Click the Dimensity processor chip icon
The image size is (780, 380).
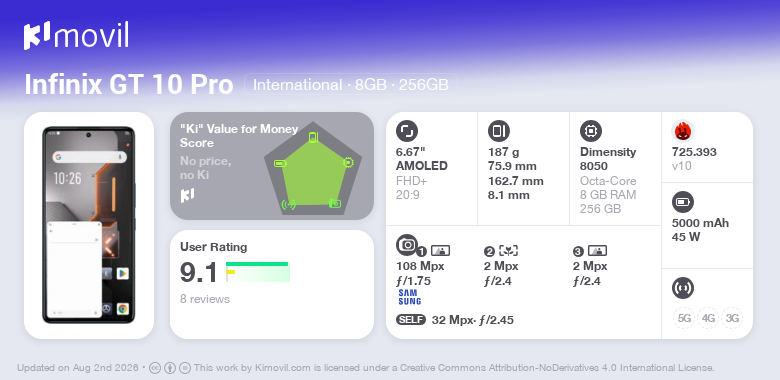click(x=591, y=131)
